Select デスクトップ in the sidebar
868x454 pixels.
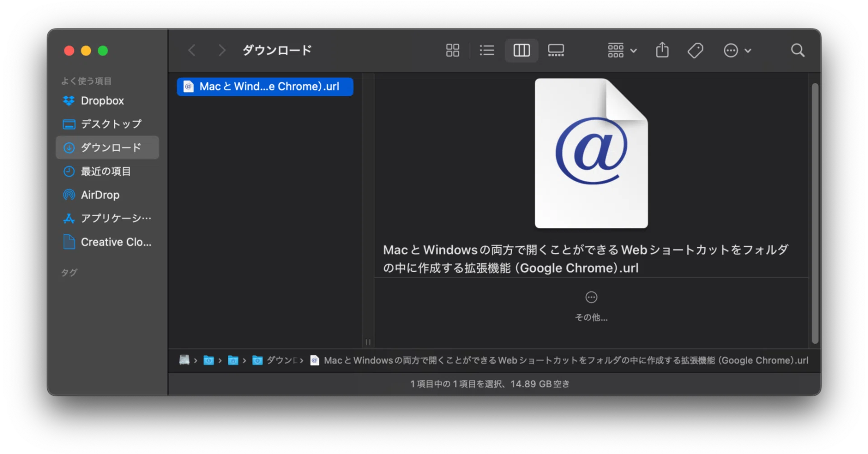click(x=107, y=124)
